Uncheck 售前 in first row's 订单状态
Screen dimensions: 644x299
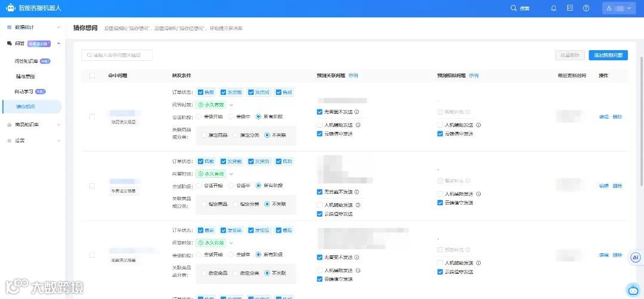coord(200,93)
